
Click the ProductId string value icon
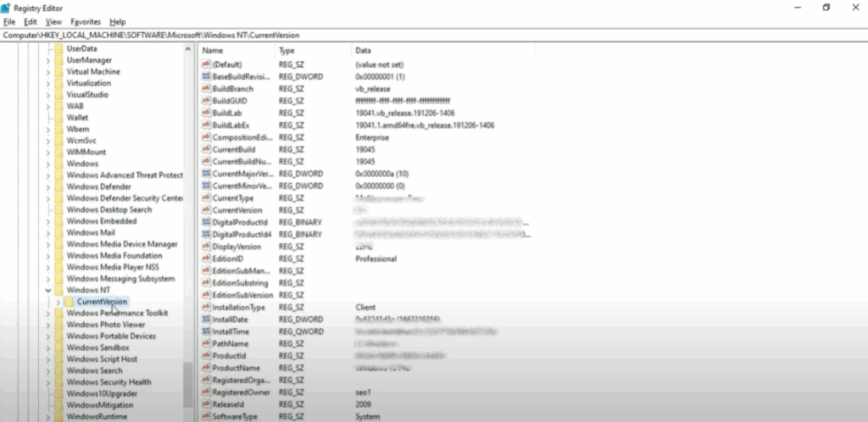(x=207, y=356)
